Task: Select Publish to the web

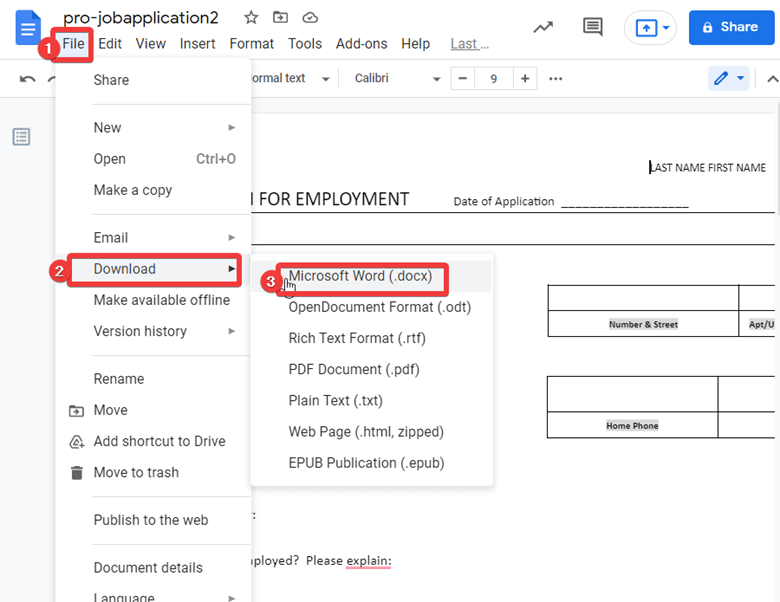Action: 153,520
